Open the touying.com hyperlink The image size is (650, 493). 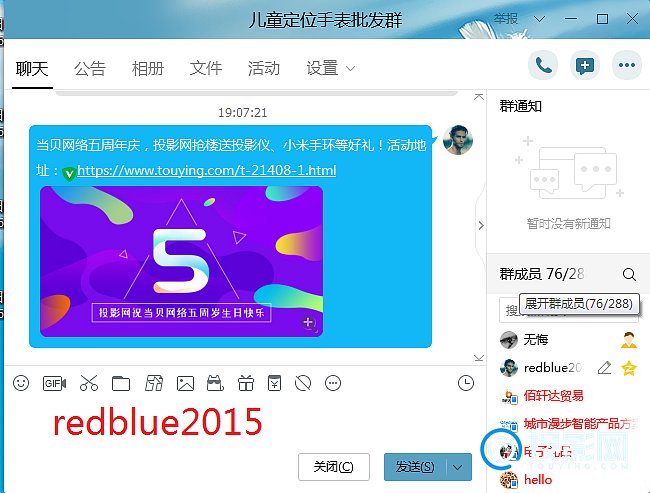(206, 170)
